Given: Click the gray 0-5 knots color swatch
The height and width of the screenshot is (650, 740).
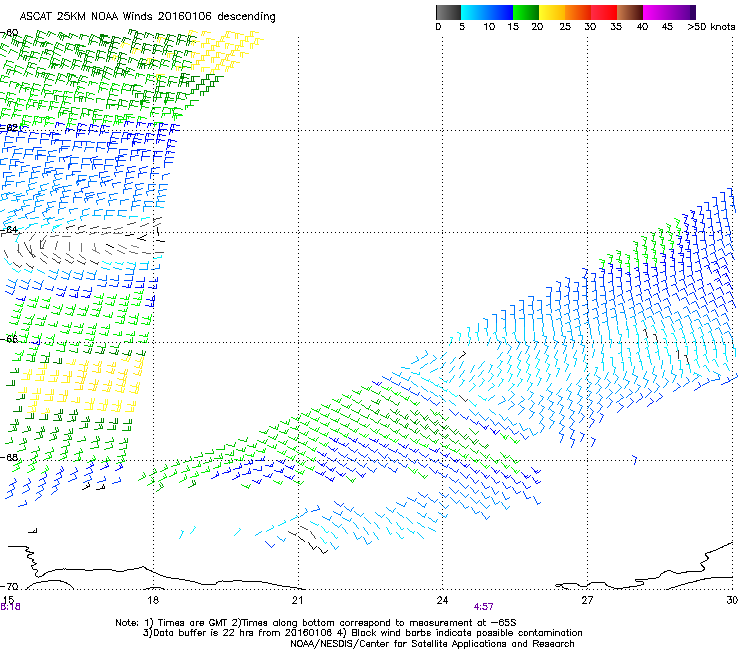Looking at the screenshot, I should coord(448,12).
